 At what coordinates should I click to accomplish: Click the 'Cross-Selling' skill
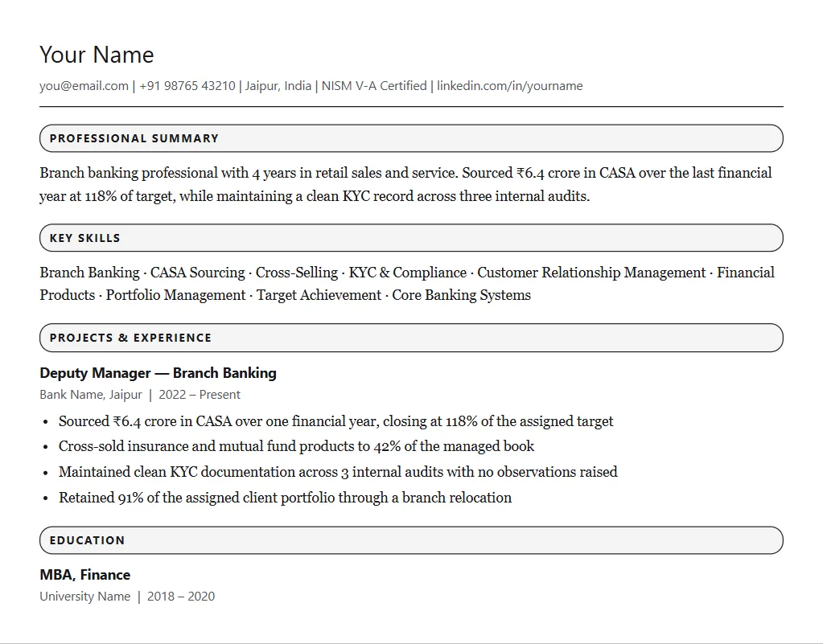tap(297, 273)
